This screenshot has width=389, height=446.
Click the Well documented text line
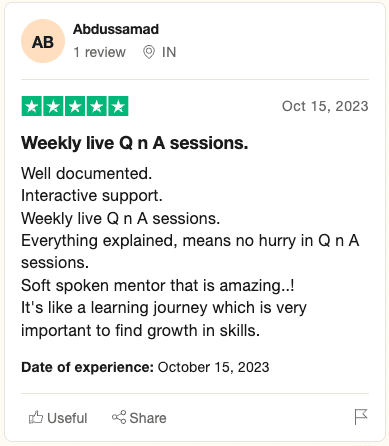tap(87, 174)
